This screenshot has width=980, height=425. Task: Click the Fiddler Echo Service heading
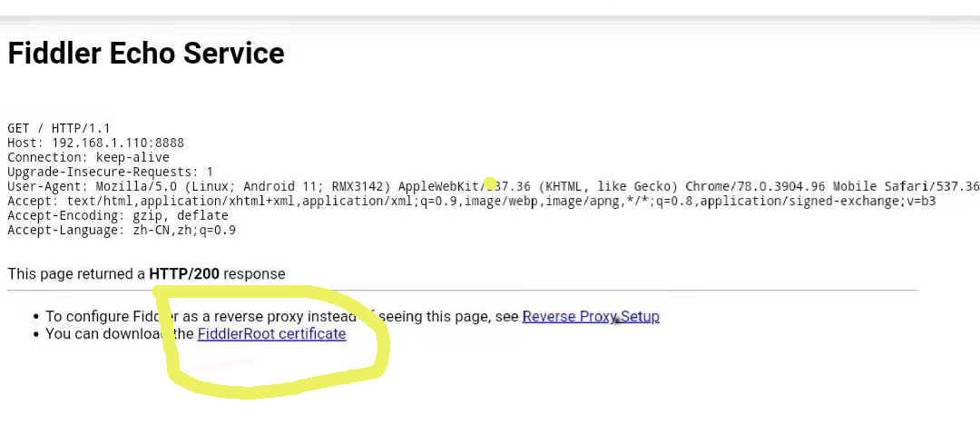[x=146, y=54]
